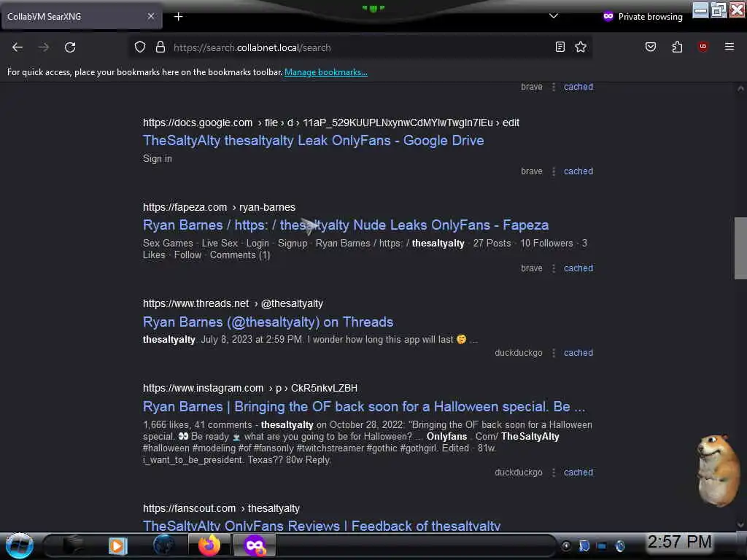Open dark folder taskbar icon
Viewport: 747px width, 560px height.
72,545
